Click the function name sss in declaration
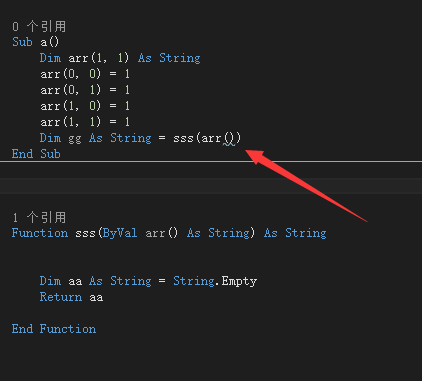The width and height of the screenshot is (422, 381). point(85,233)
